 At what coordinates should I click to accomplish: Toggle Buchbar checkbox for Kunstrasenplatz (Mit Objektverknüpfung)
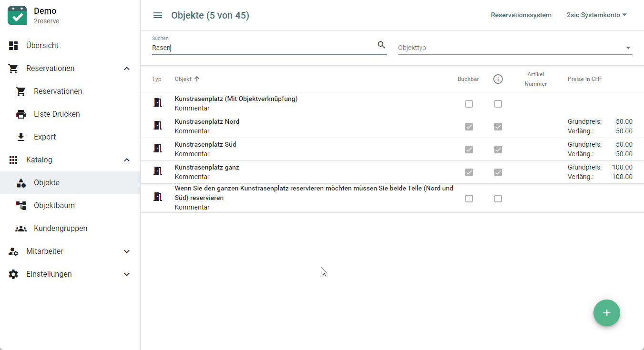point(469,104)
